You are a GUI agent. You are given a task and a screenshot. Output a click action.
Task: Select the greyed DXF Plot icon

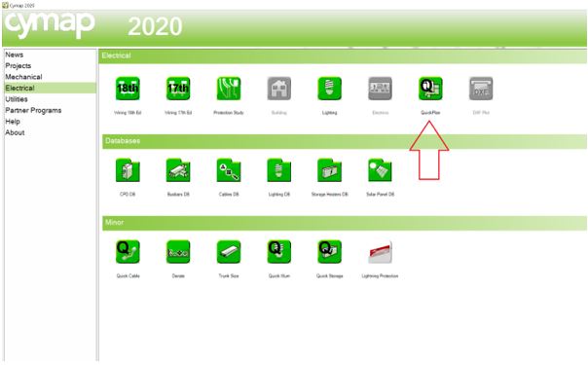[481, 89]
